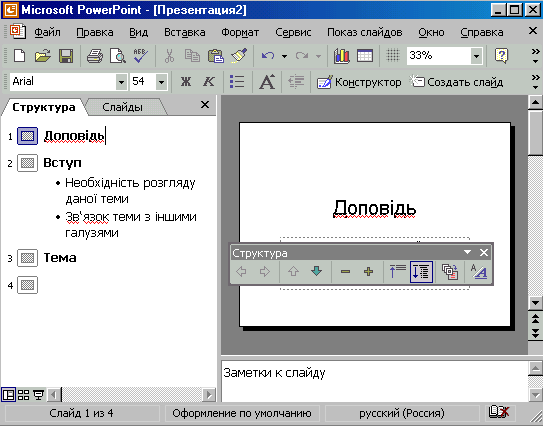Select slide 2 icon next to Вступ
Viewport: 543px width, 426px height.
[x=27, y=163]
